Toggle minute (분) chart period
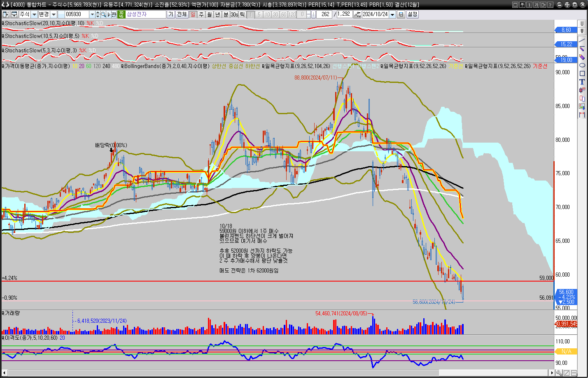The image size is (588, 378). 226,14
